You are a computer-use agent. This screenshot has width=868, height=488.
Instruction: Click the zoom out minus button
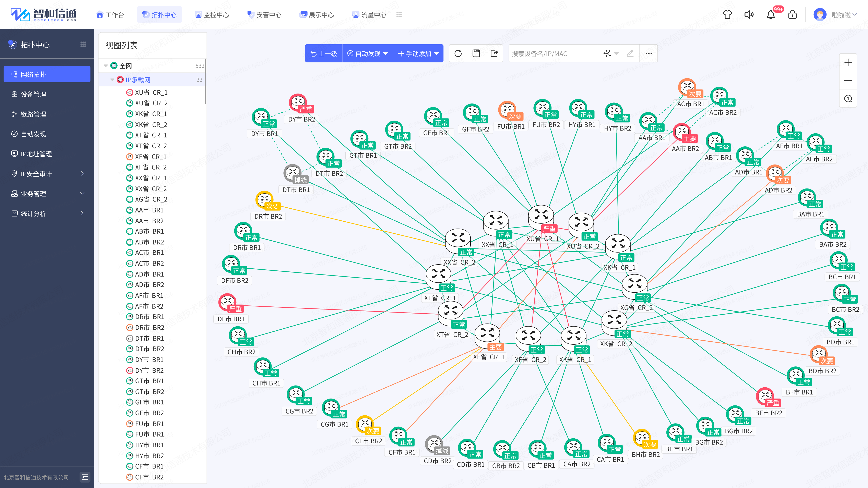[x=848, y=81]
